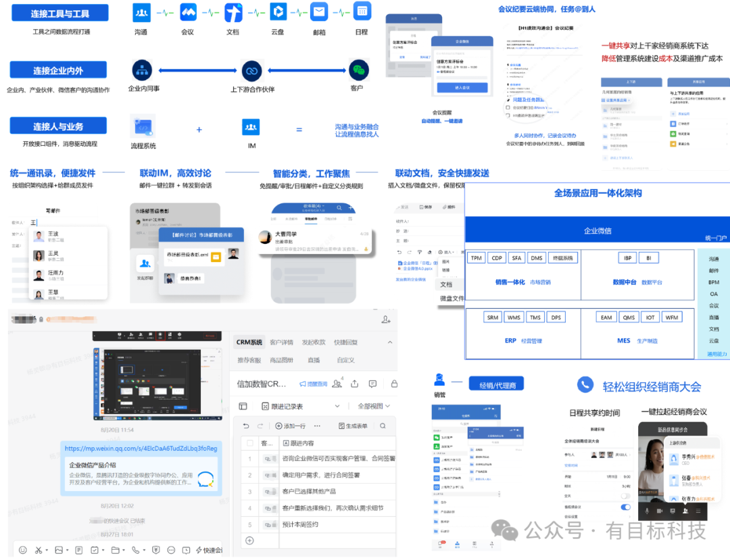Image resolution: width=730 pixels, height=560 pixels.
Task: Click the scissors screenshot tool
Action: (x=38, y=551)
